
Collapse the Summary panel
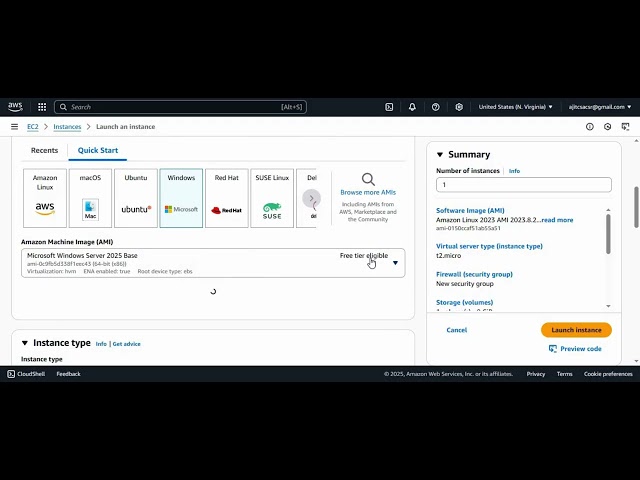click(x=440, y=155)
